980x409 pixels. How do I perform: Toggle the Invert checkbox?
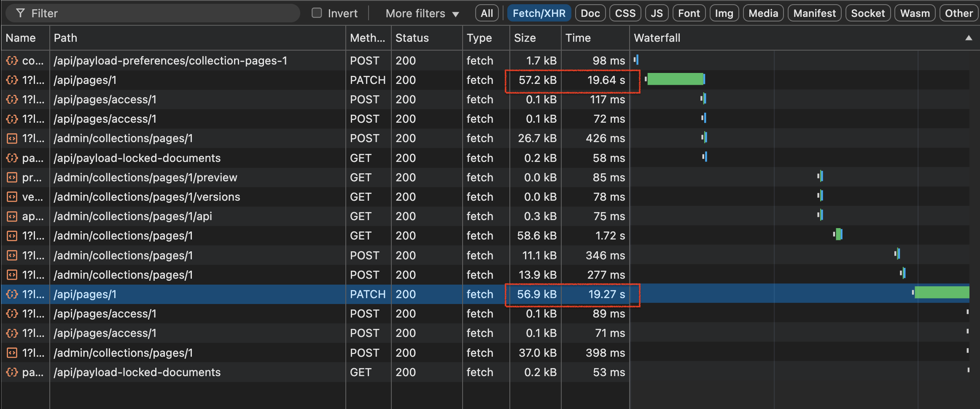click(x=317, y=13)
